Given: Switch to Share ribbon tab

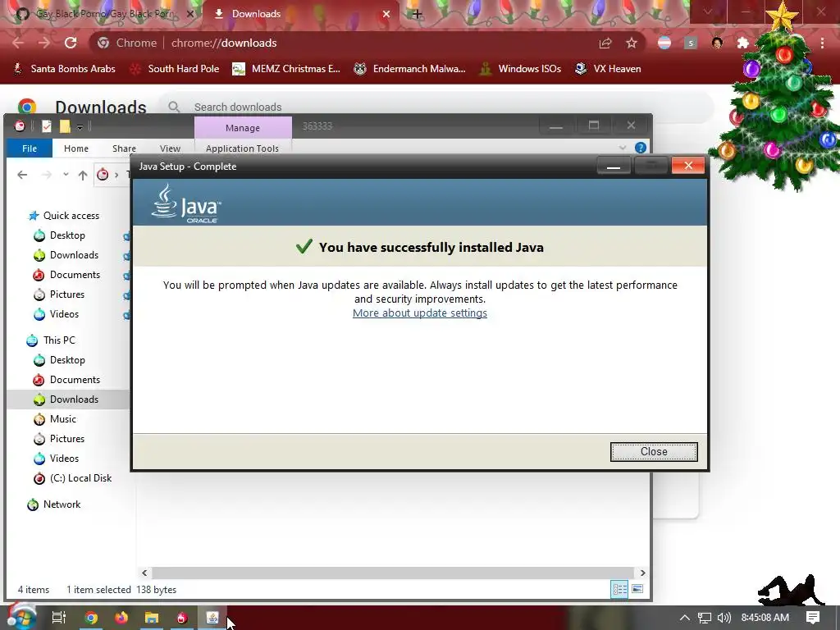Looking at the screenshot, I should 124,148.
